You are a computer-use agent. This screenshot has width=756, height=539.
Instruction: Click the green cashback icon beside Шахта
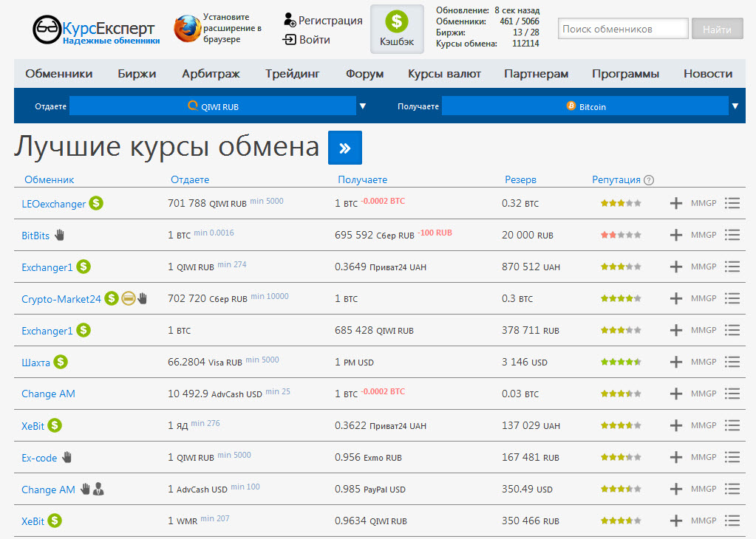(61, 362)
